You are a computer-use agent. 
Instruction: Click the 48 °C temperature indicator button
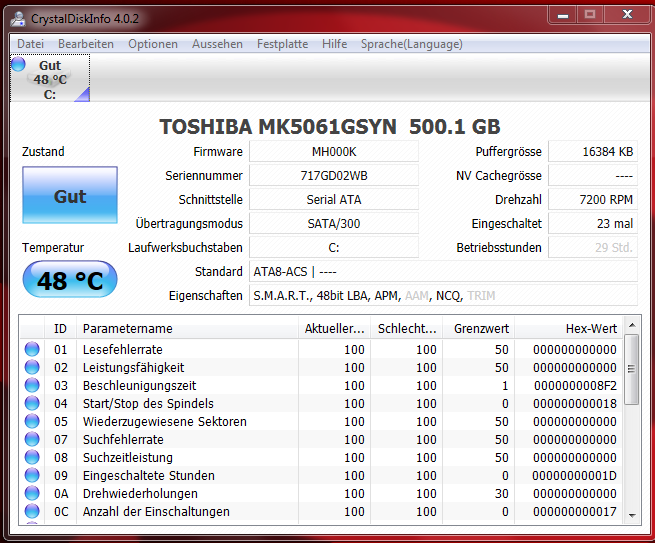pos(70,279)
